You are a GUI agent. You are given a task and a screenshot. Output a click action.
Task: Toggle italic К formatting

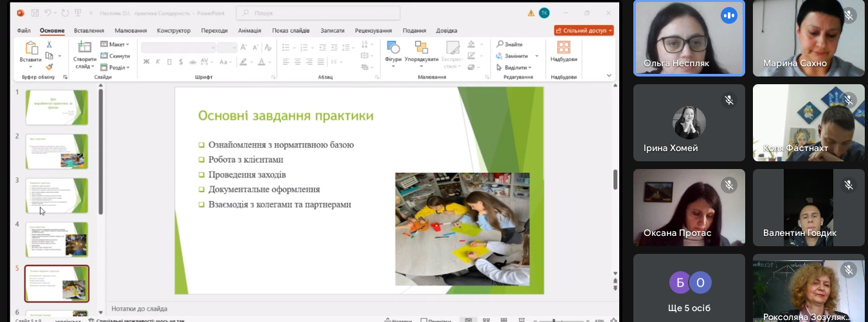tap(158, 62)
